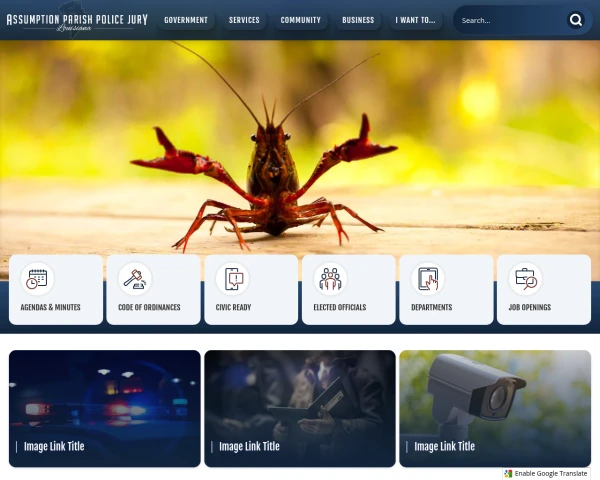The image size is (600, 480).
Task: Expand the I Want To... menu
Action: (x=415, y=20)
